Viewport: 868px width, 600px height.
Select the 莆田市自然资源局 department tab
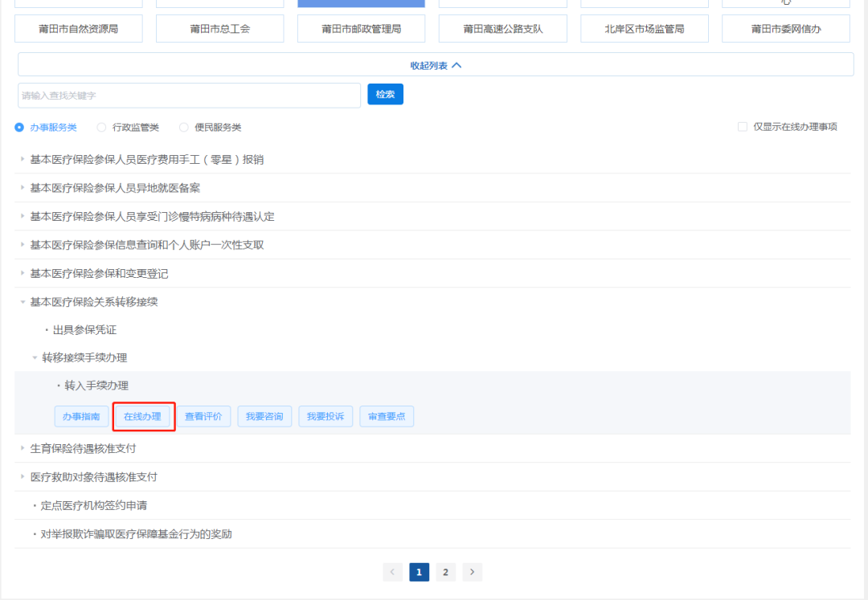pyautogui.click(x=79, y=29)
